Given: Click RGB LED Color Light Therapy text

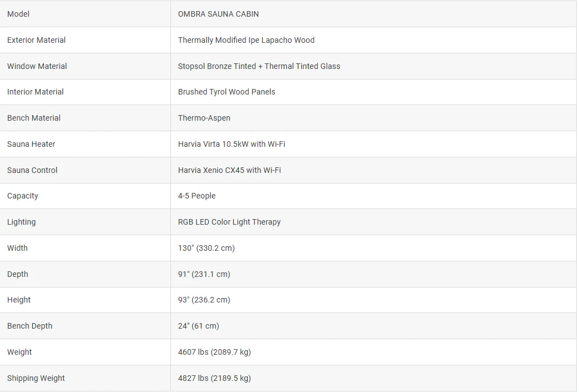Looking at the screenshot, I should pos(229,222).
